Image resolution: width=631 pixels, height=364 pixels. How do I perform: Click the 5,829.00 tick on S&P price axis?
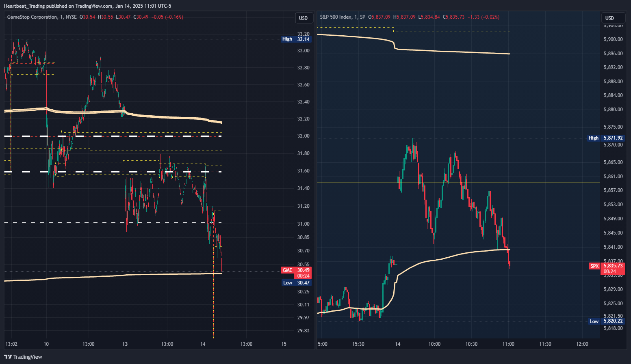tap(613, 289)
